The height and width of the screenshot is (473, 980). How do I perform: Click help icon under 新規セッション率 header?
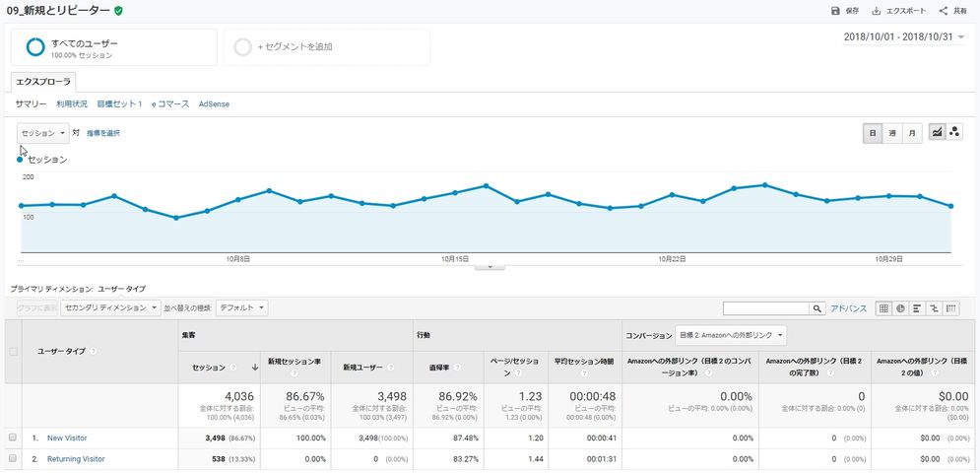point(294,373)
